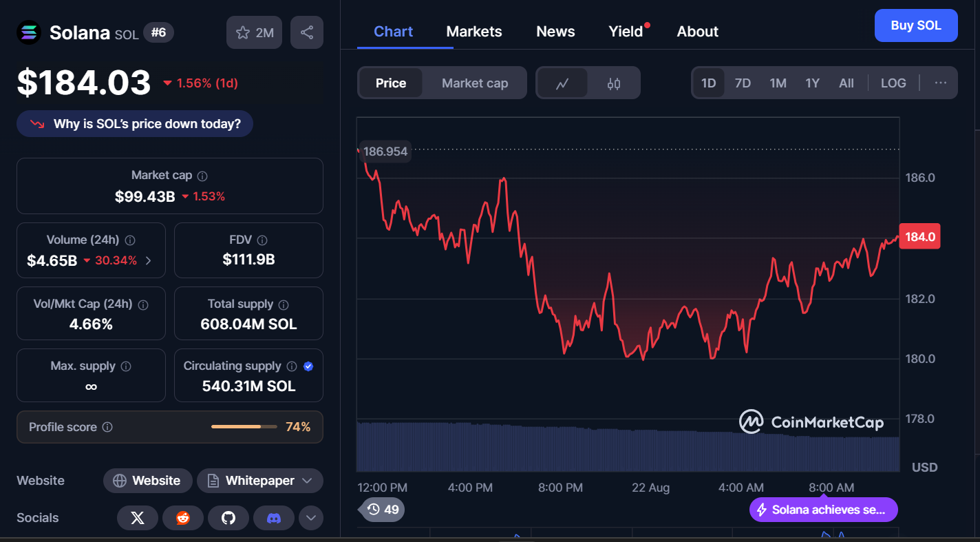Add Solana to watchlist via star icon
Image resolution: width=980 pixels, height=542 pixels.
[x=254, y=32]
